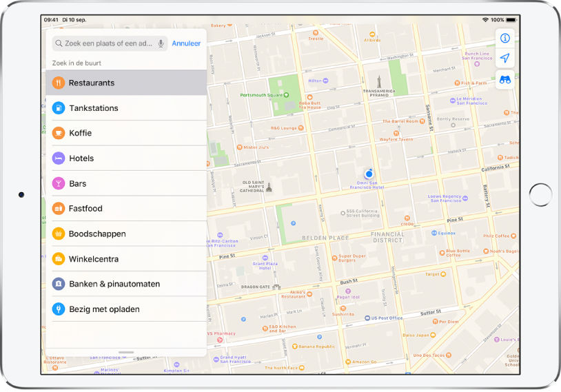Tap the orange Restaurants fork-knife icon

tap(59, 83)
